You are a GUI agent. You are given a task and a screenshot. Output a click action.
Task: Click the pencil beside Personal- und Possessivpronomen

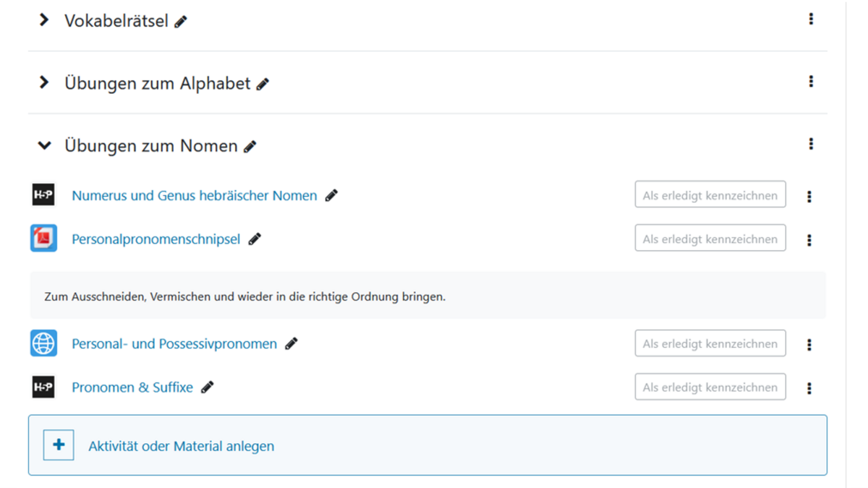coord(292,344)
